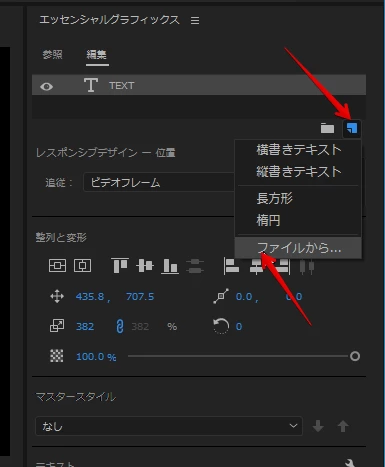Click the rotation value 0
385x467 pixels.
click(x=239, y=326)
